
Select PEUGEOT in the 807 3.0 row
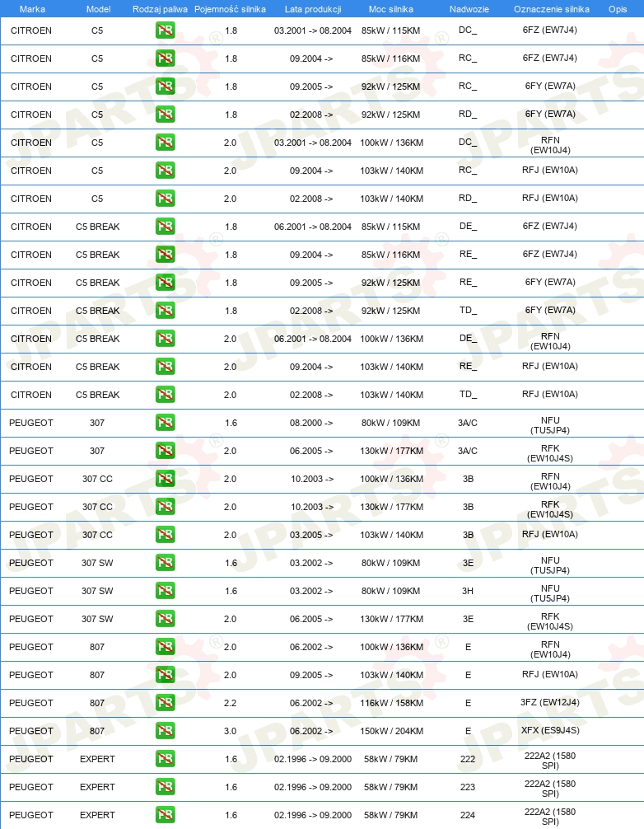coord(31,731)
